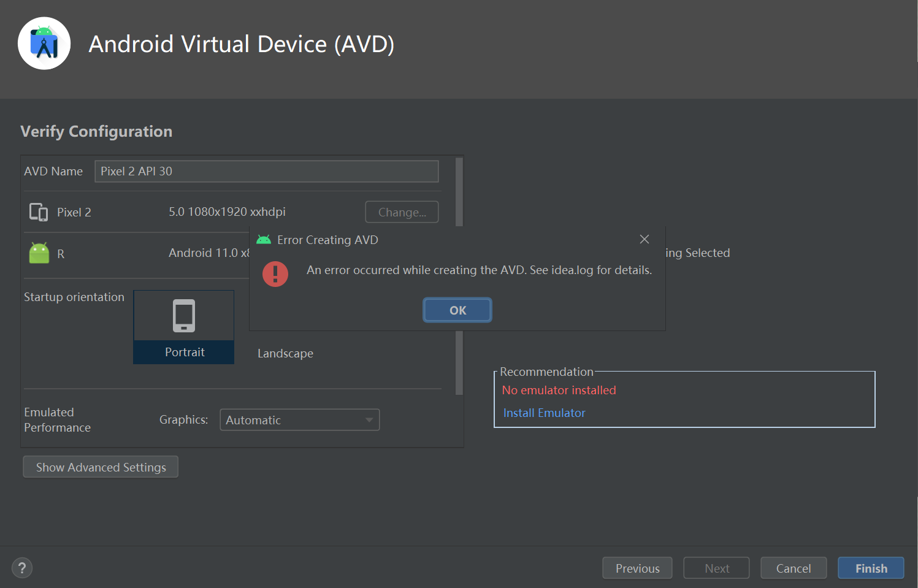Click the Pixel 2 device icon
The image size is (918, 588).
pyautogui.click(x=39, y=212)
